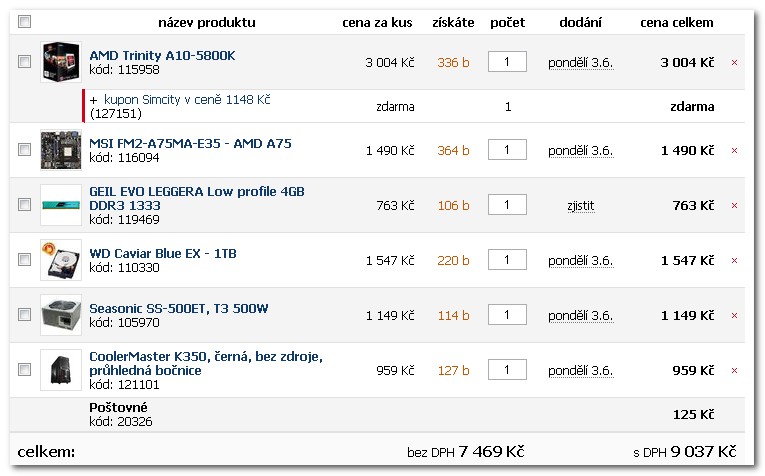Open Seasonic power supply thumbnail
The image size is (765, 476).
[x=61, y=315]
